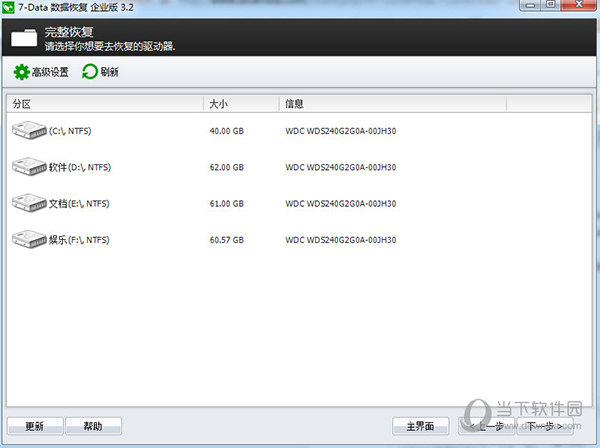Click the 61.00 GB size cell

coord(227,204)
